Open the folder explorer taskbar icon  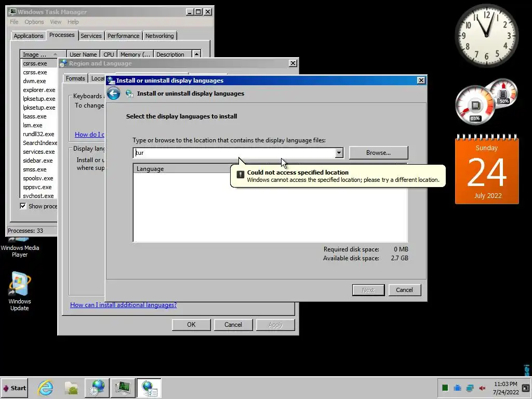(x=72, y=388)
